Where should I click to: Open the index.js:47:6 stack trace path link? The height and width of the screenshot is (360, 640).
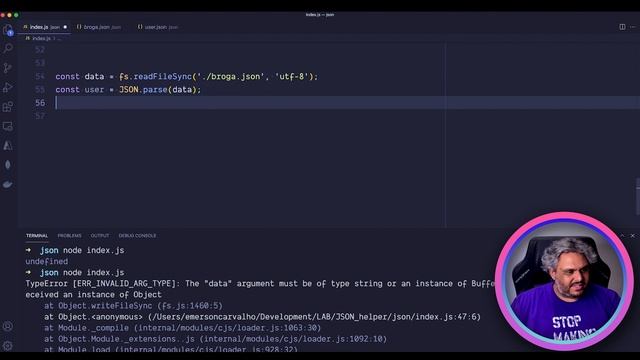pyautogui.click(x=314, y=317)
